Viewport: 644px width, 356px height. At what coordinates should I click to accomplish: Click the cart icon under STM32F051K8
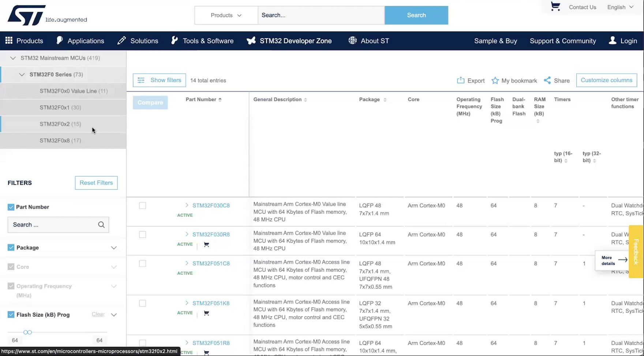206,313
